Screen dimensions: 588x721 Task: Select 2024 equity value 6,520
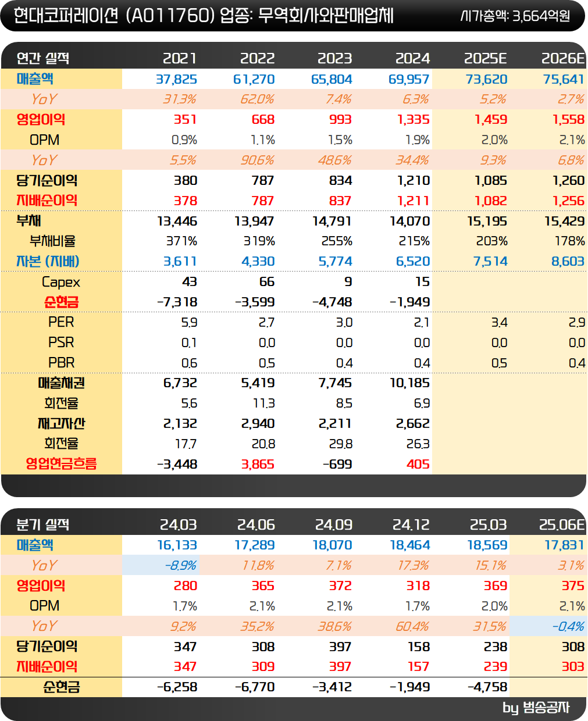coord(413,262)
